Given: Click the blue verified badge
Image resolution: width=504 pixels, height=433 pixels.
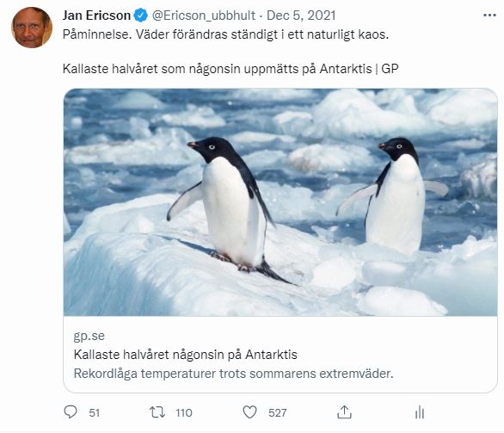Looking at the screenshot, I should click(140, 15).
